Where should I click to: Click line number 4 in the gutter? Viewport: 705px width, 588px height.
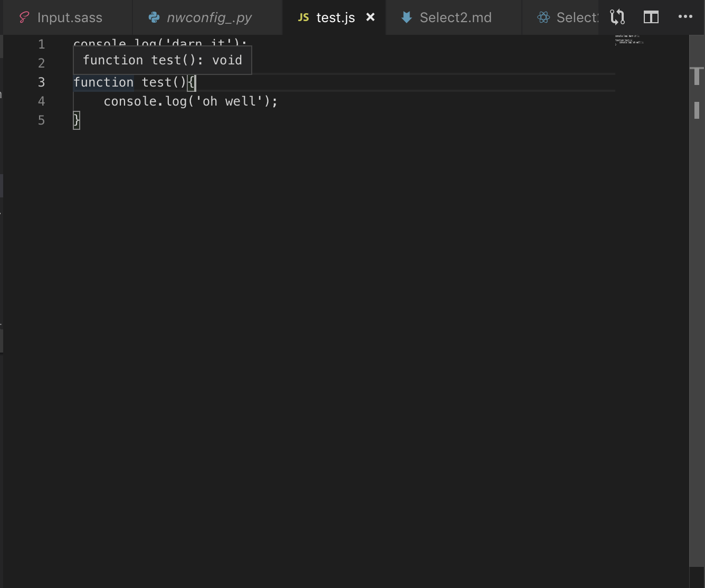pos(42,101)
